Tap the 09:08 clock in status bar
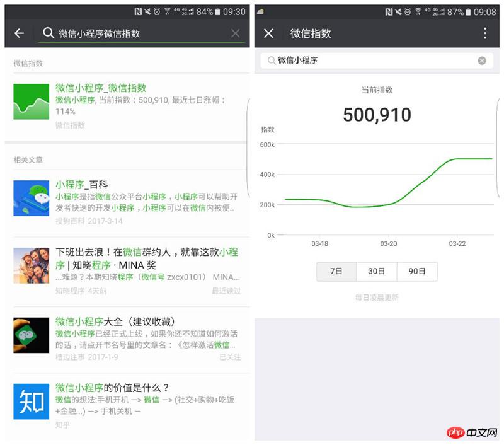This screenshot has height=445, width=504. 485,12
